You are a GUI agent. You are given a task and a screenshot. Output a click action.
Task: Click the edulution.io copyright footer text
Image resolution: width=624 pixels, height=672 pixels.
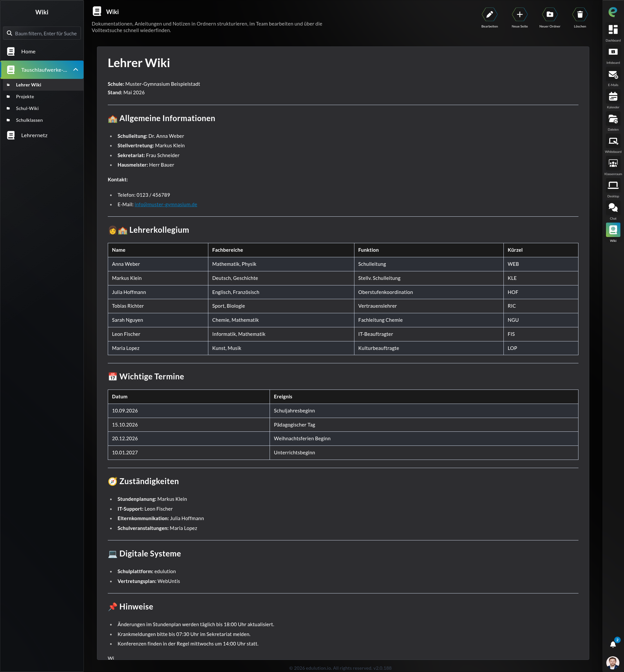340,668
